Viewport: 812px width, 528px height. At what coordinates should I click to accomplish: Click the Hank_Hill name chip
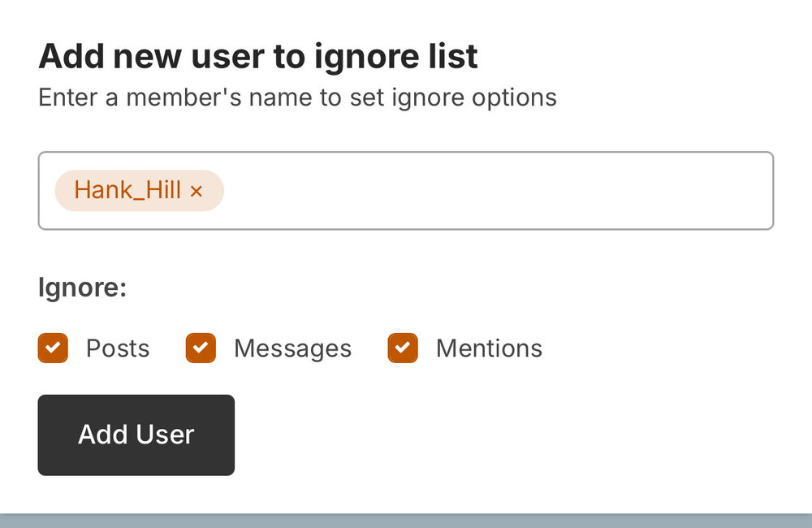pos(139,191)
